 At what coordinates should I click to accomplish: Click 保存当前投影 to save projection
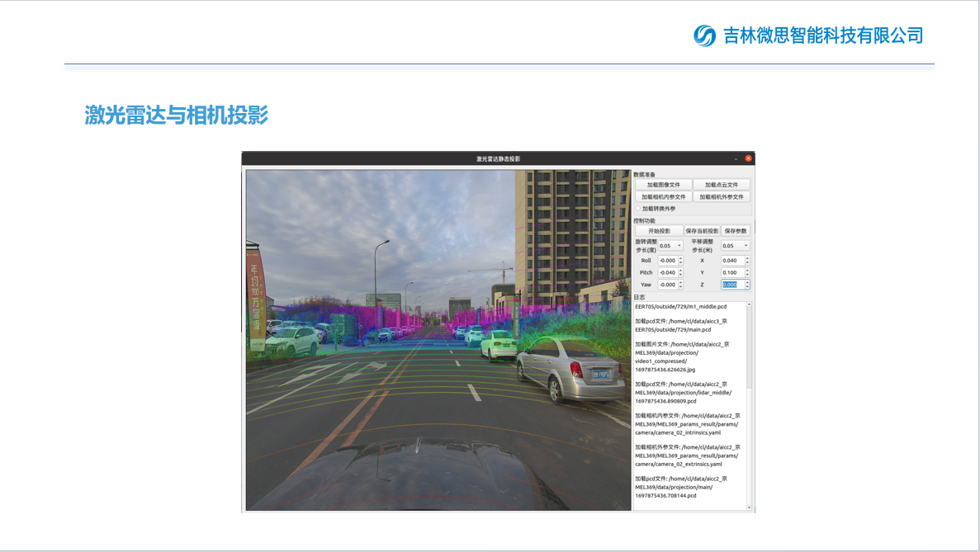click(702, 231)
